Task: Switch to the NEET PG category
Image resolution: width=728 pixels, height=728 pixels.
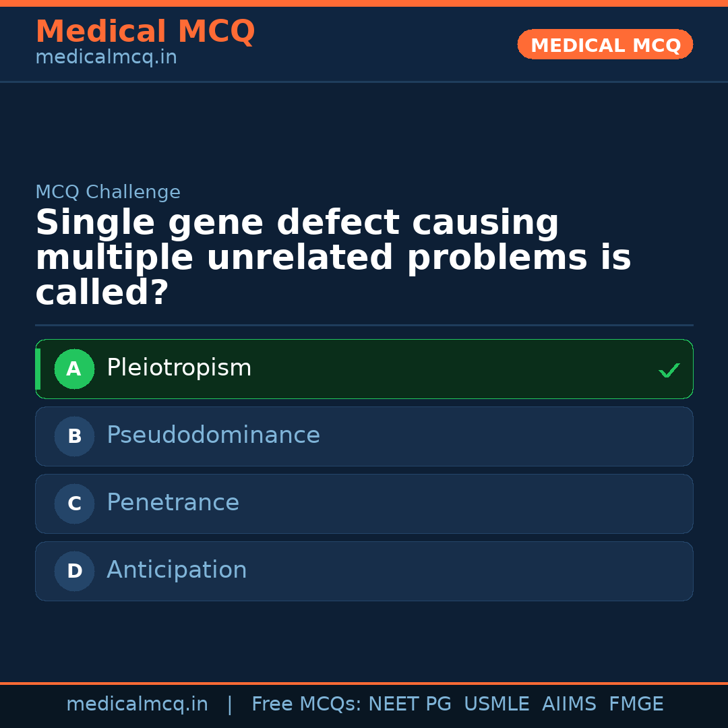Action: [409, 704]
